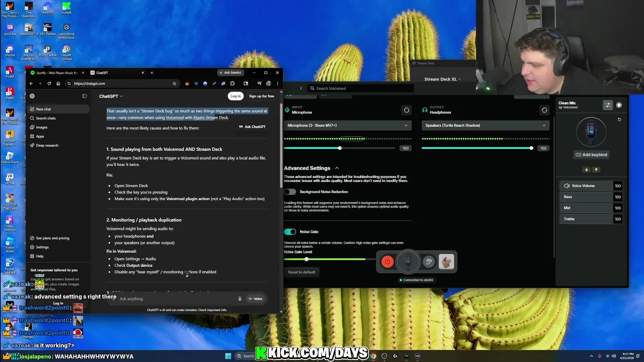This screenshot has height=362, width=644.
Task: Adjust the microphone input volume slider
Action: coord(340,148)
